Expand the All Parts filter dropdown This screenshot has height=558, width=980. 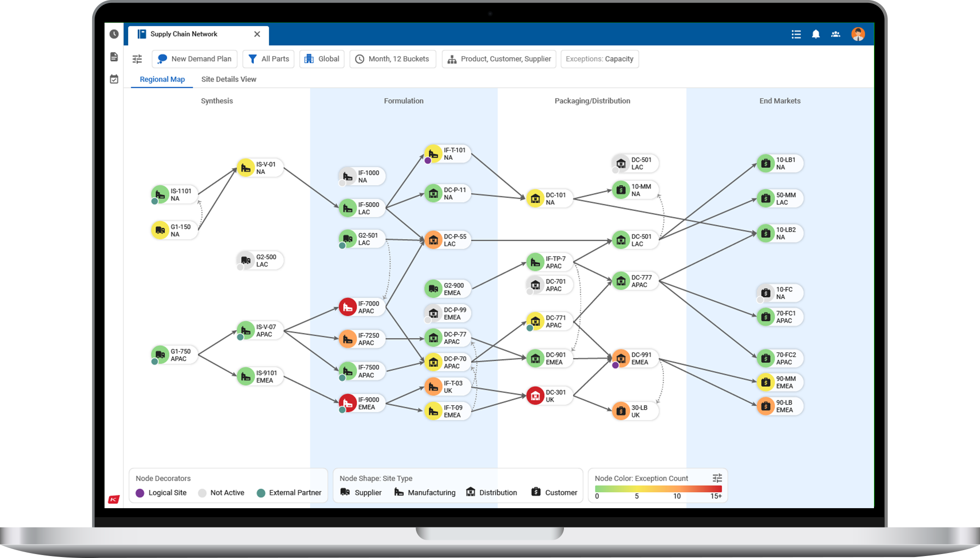point(269,59)
